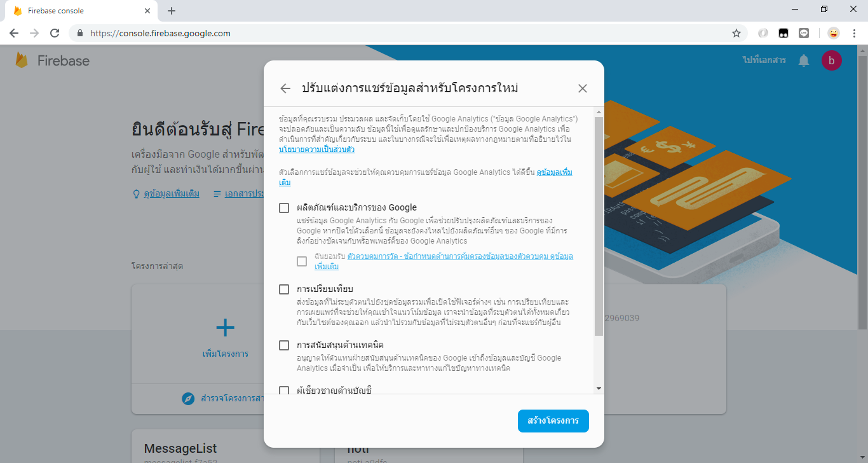The width and height of the screenshot is (868, 463).
Task: Reload the page in the browser
Action: (54, 32)
